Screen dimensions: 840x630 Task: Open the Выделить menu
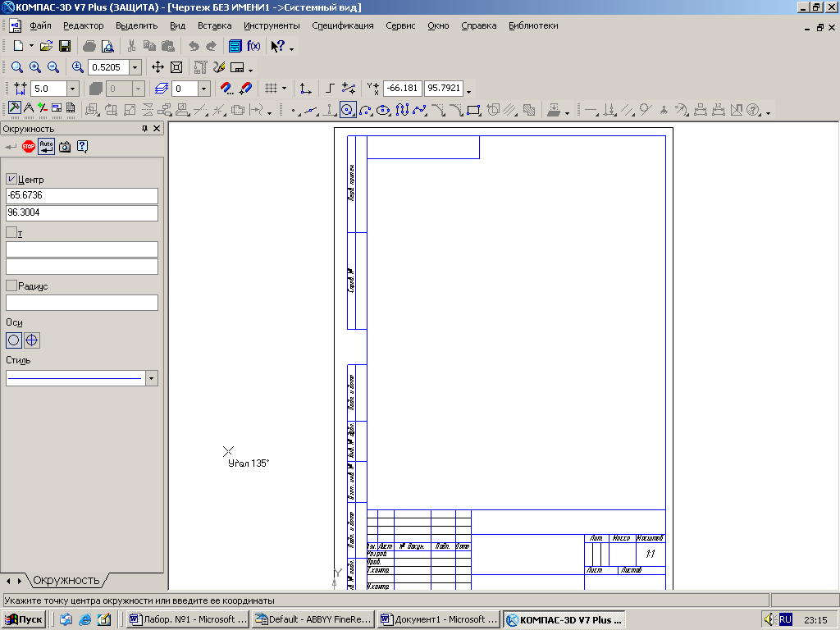(x=137, y=25)
